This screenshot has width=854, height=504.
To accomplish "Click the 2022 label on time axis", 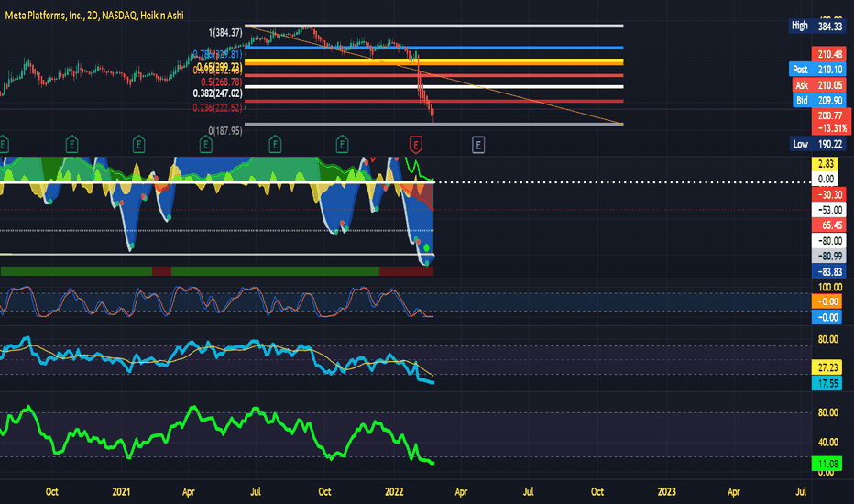I will (x=394, y=491).
